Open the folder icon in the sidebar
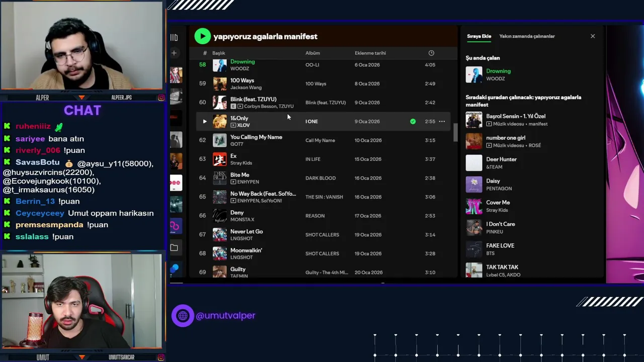 [x=174, y=247]
